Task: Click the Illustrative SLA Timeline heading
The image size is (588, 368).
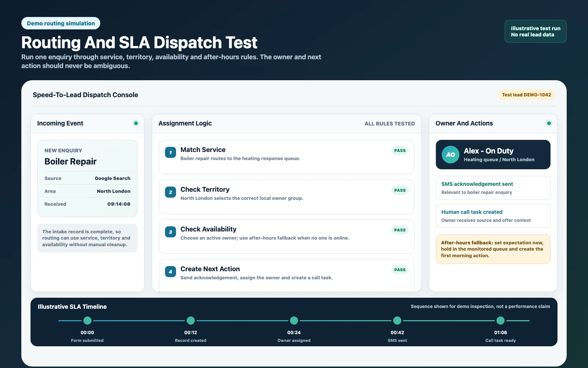Action: click(x=72, y=307)
